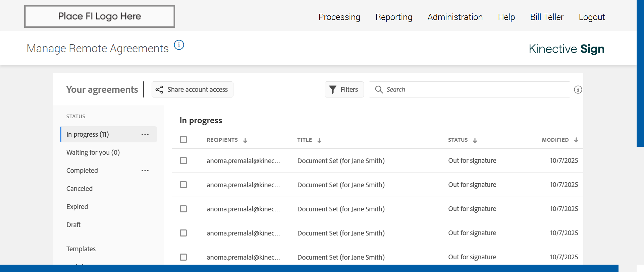Open the Administration menu
Screen dimensions: 644x272
pyautogui.click(x=455, y=17)
